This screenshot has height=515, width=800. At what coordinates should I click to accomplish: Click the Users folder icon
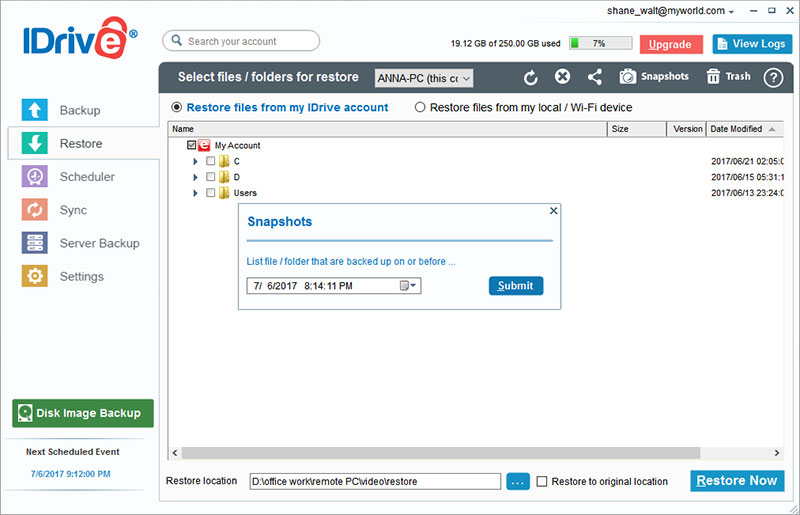tap(224, 193)
